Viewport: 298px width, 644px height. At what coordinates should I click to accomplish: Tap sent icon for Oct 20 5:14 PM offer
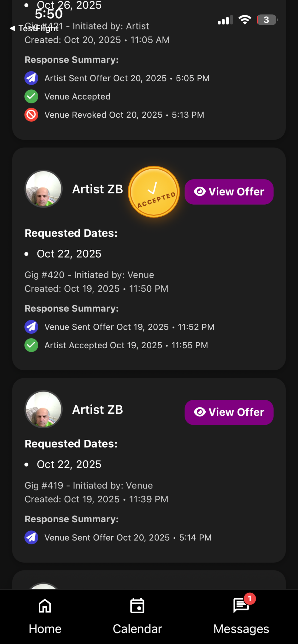tap(31, 537)
